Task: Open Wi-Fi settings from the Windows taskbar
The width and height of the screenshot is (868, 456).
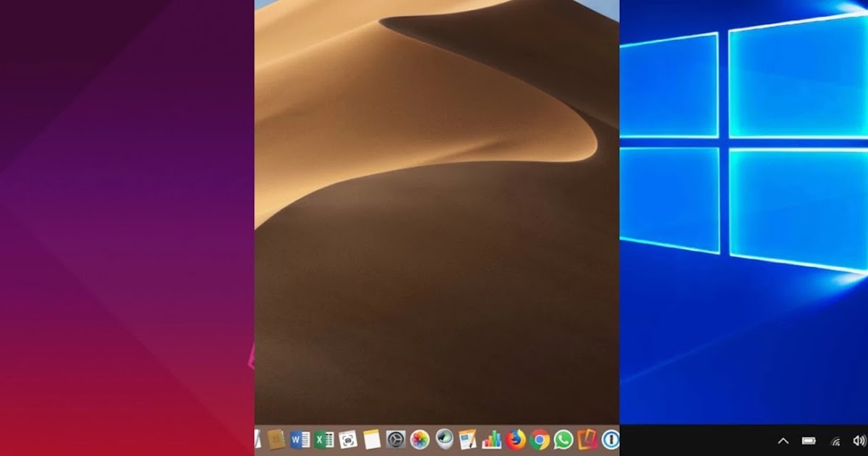Action: click(x=835, y=442)
